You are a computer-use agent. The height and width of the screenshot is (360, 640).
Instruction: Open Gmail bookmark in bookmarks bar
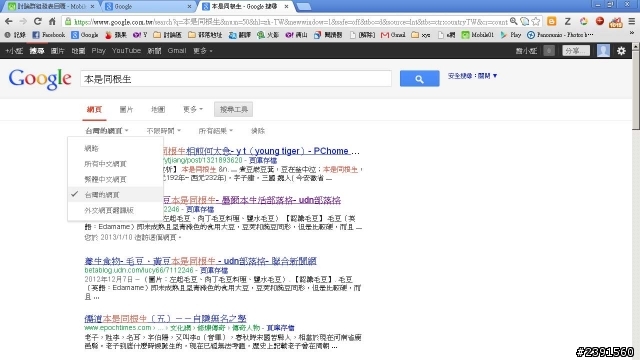393,35
